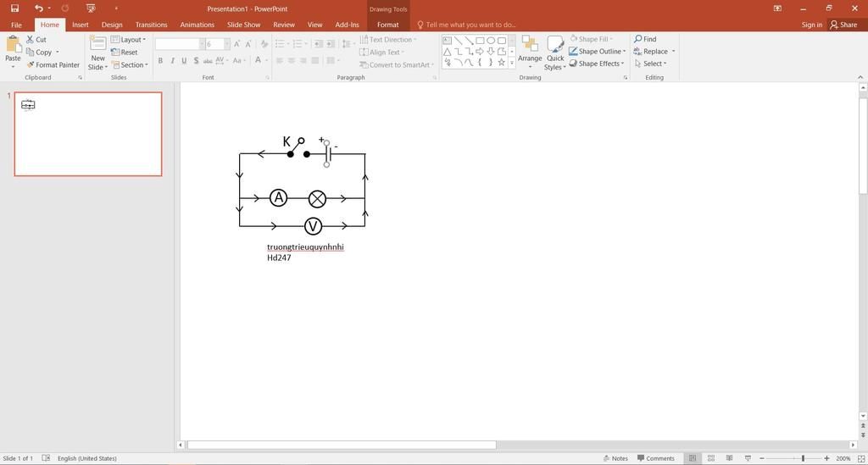Image resolution: width=868 pixels, height=465 pixels.
Task: Align text right
Action: [303, 60]
